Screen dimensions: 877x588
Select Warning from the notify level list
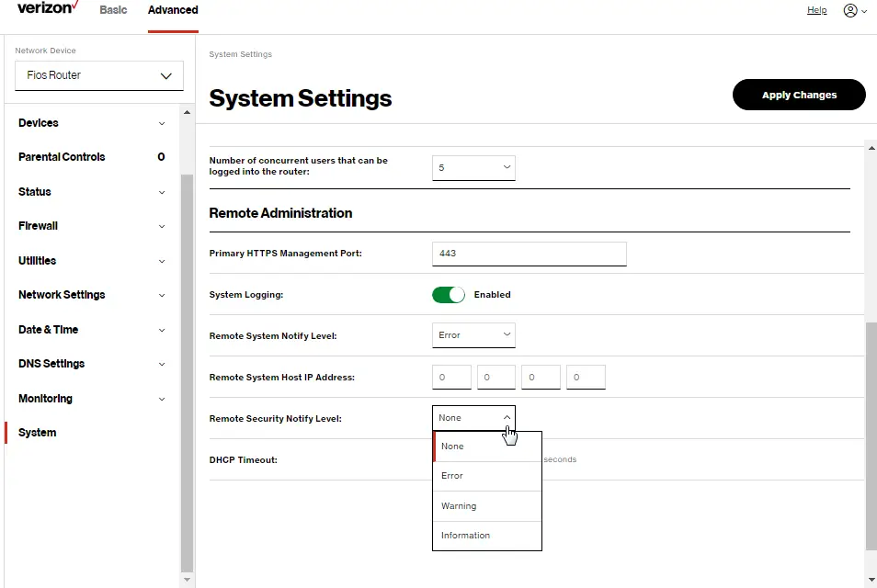(x=458, y=505)
